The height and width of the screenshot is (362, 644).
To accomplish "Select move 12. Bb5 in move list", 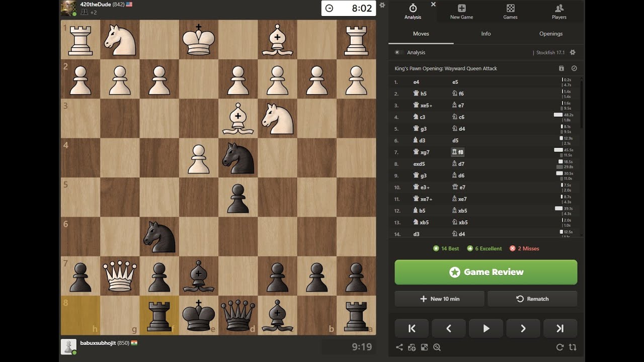I will point(420,211).
